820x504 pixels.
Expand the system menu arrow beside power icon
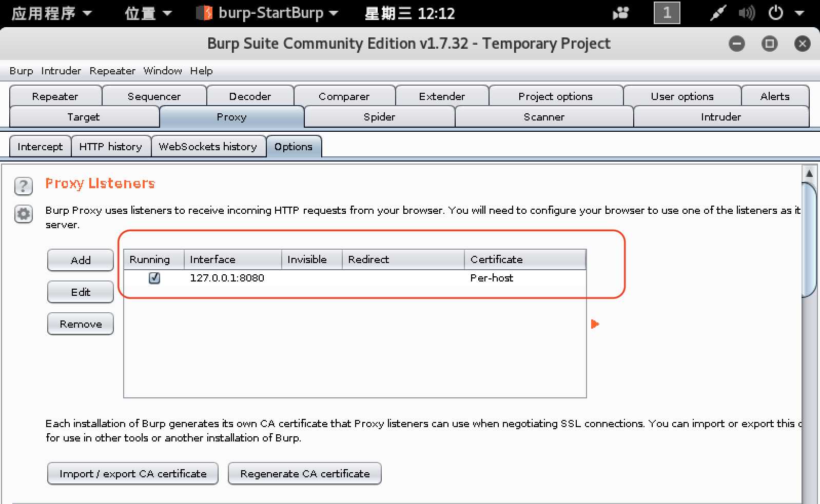tap(799, 13)
